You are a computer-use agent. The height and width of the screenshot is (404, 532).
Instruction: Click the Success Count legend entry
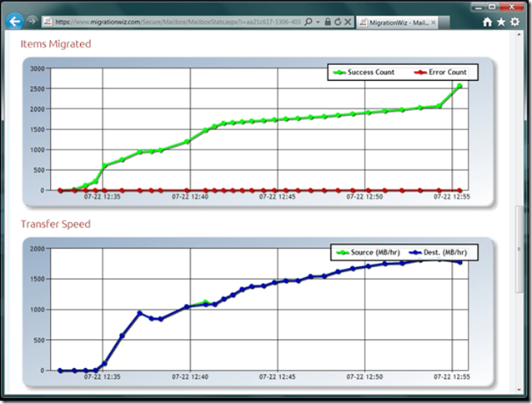tap(364, 73)
